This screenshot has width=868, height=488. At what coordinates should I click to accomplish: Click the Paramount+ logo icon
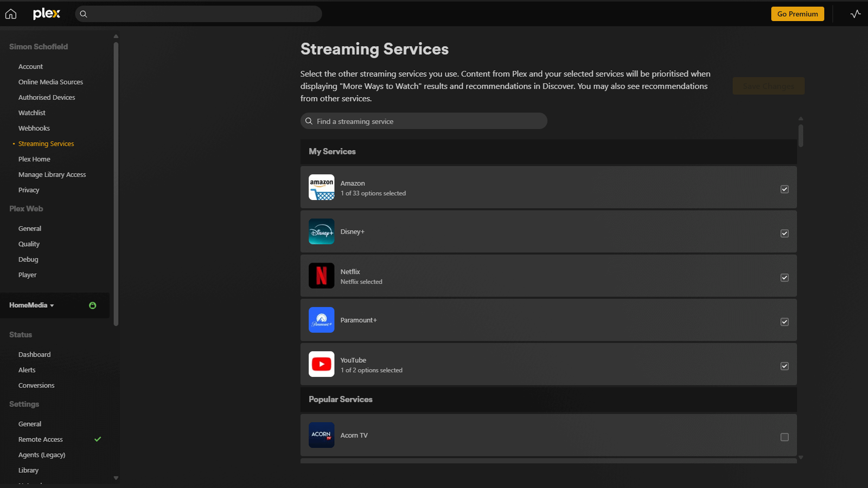coord(321,320)
